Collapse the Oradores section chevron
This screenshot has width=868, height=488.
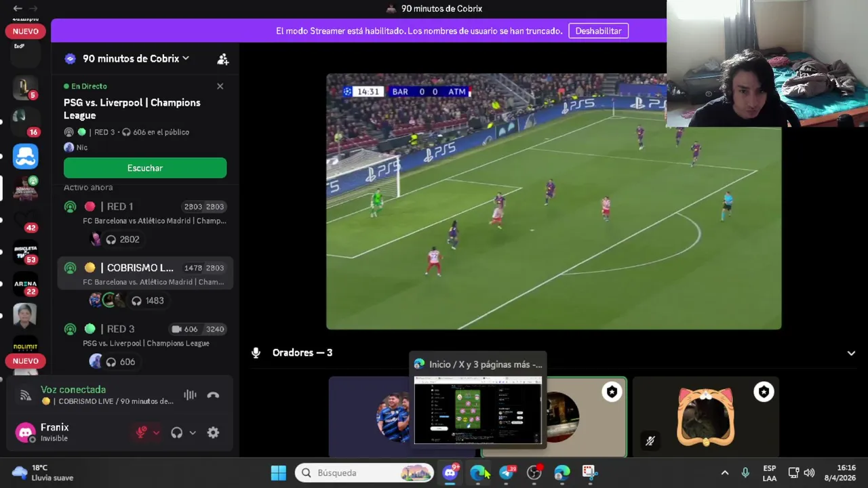click(851, 353)
